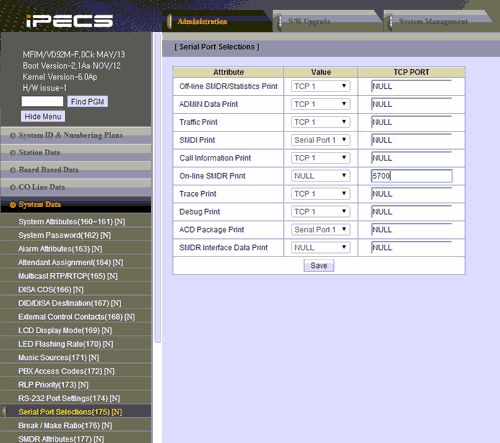500x443 pixels.
Task: Open the Trace Print value dropdown
Action: tap(320, 194)
